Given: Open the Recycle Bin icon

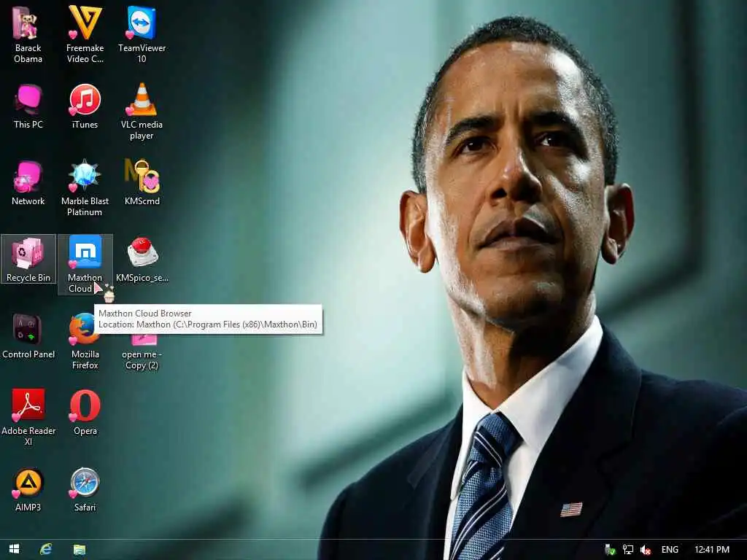Looking at the screenshot, I should (x=28, y=259).
